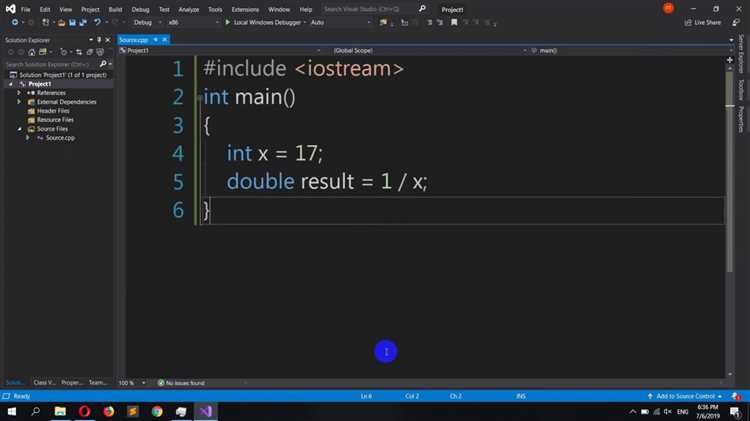750x421 pixels.
Task: Click the Undo arrow icon
Action: point(97,22)
